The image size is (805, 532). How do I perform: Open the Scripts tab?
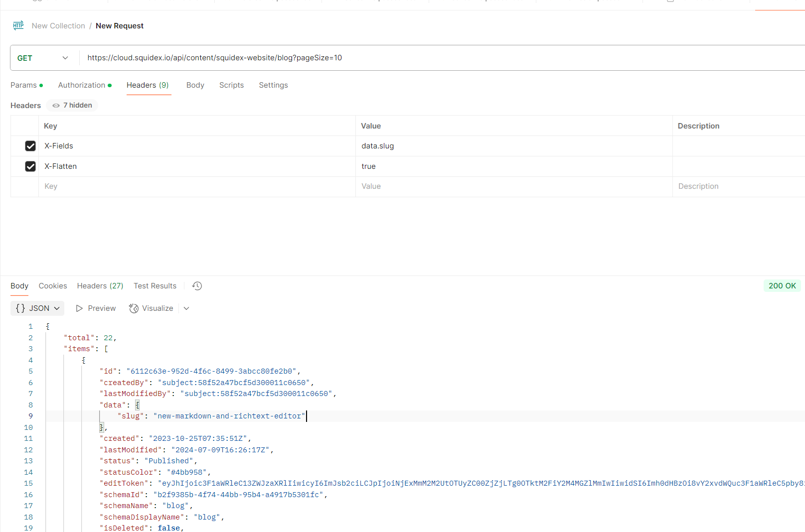231,85
